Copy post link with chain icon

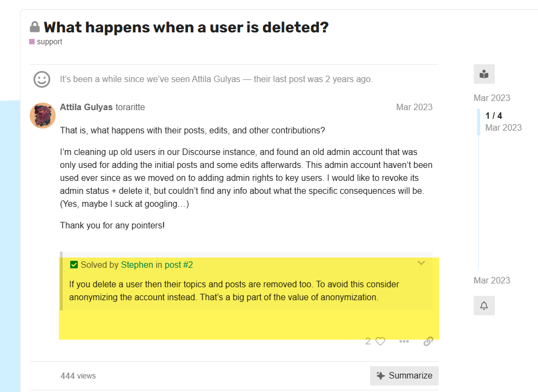[428, 341]
